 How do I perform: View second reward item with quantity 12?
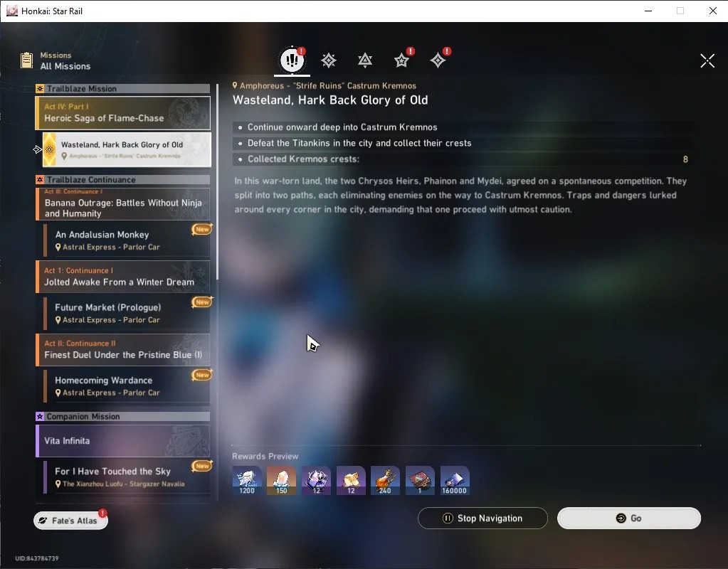point(351,480)
